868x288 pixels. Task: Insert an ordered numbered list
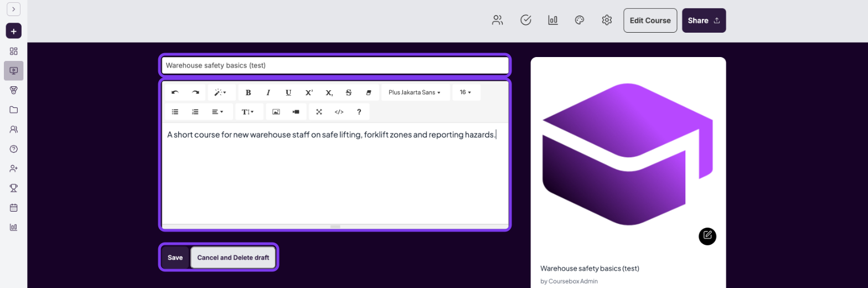coord(195,112)
